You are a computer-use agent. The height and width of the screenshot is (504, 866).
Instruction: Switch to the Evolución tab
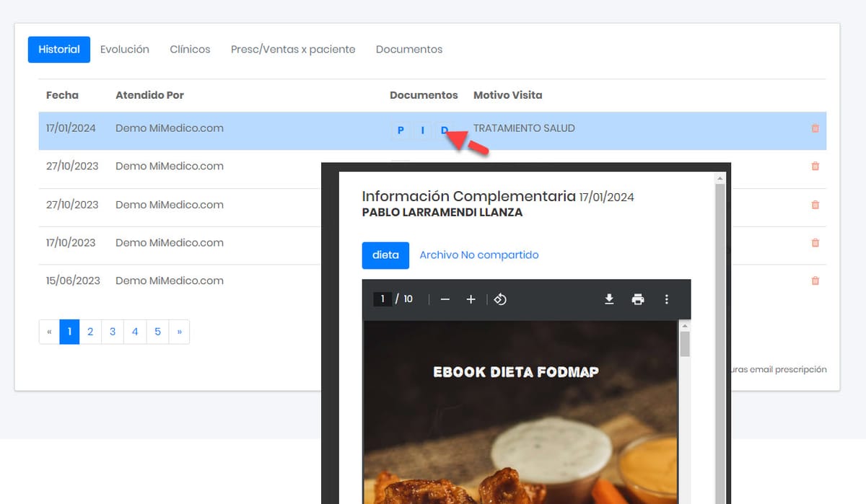pyautogui.click(x=124, y=49)
